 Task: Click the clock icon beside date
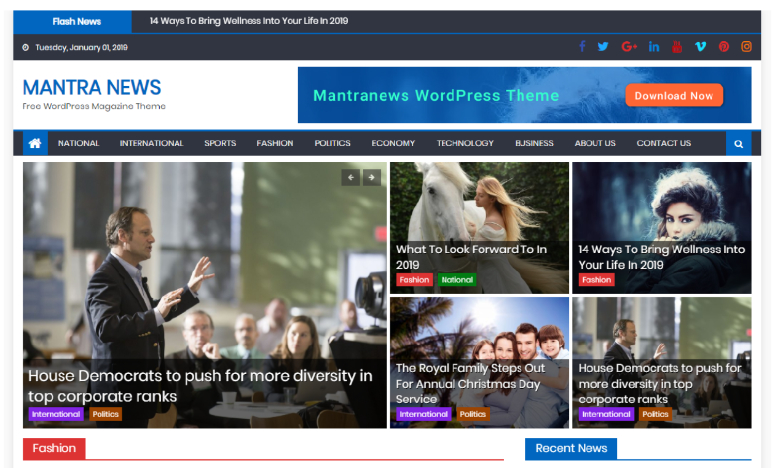pos(26,47)
